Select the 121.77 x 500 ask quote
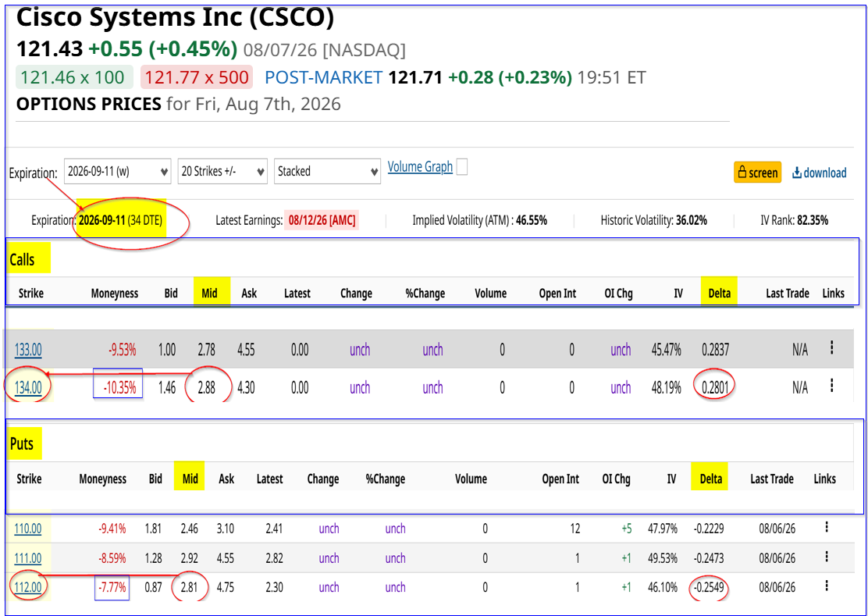The height and width of the screenshot is (616, 868). tap(197, 77)
